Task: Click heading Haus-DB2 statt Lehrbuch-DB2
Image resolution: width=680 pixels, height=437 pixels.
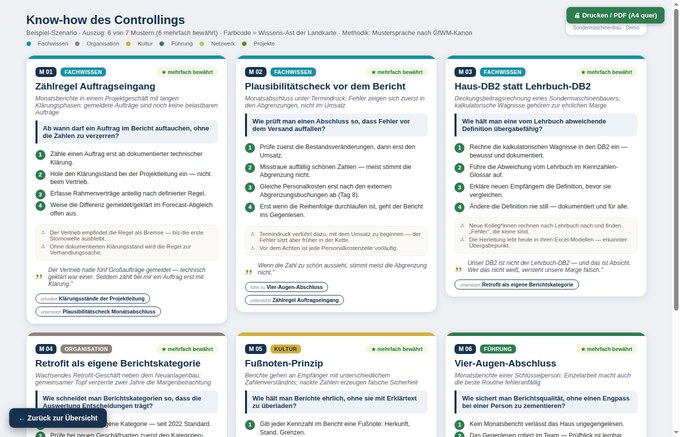Action: [x=522, y=86]
